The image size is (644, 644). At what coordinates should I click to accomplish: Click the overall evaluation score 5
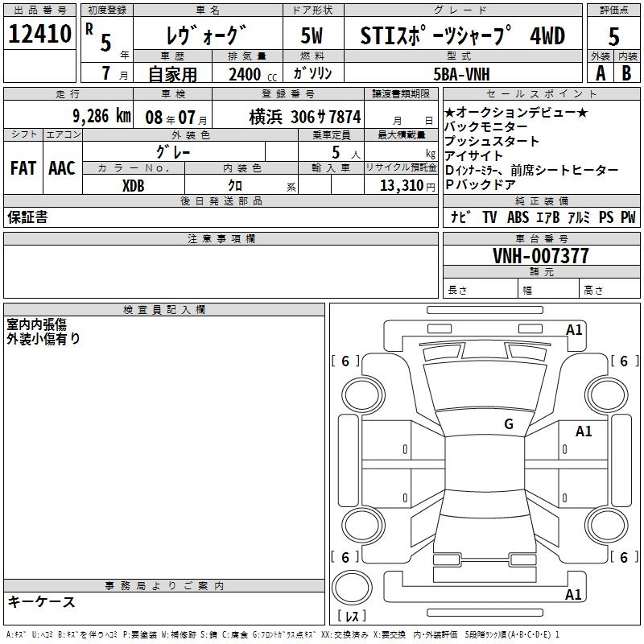(613, 36)
